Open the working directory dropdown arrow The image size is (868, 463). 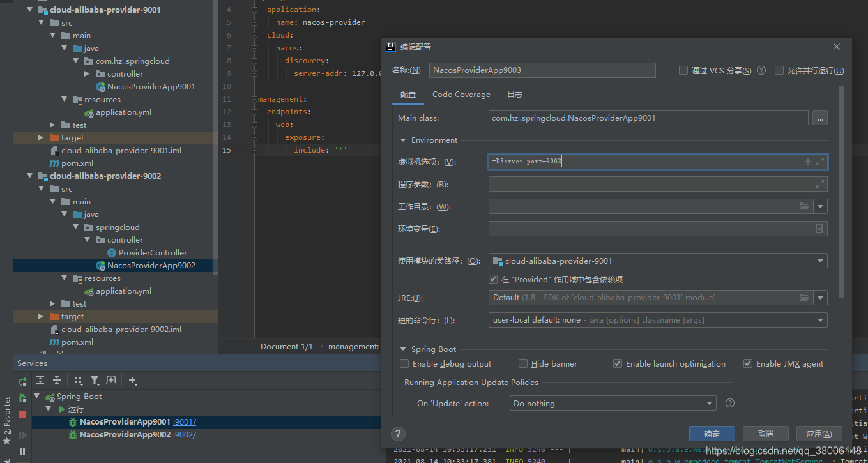tap(820, 206)
